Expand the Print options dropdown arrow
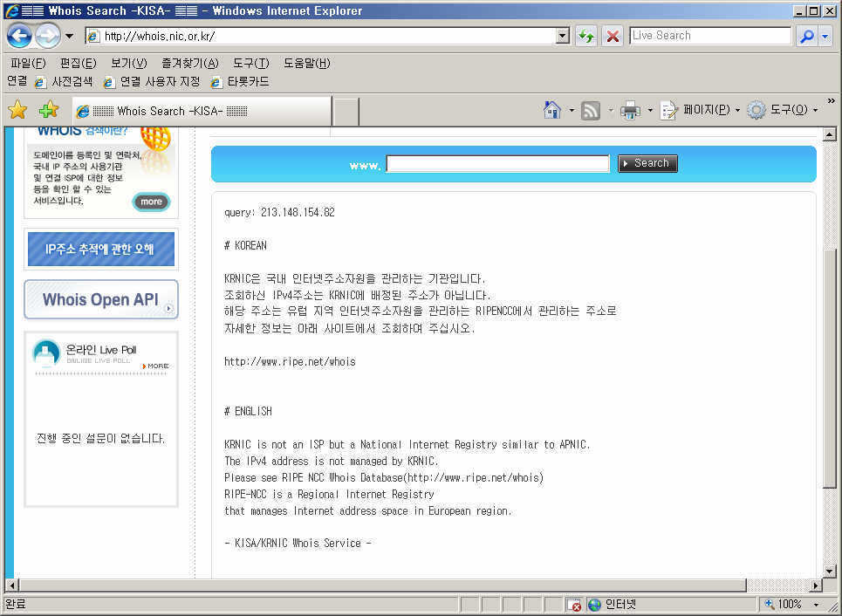 click(x=650, y=111)
